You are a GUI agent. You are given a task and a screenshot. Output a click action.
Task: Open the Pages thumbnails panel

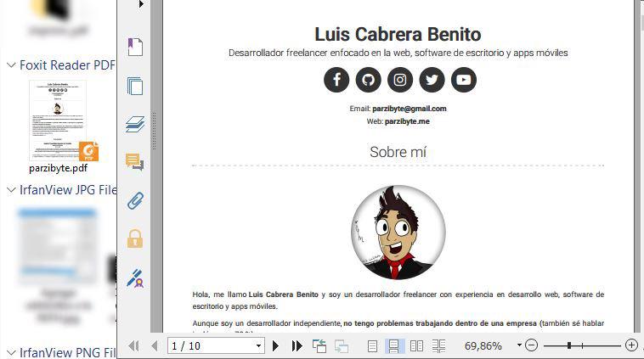point(134,86)
